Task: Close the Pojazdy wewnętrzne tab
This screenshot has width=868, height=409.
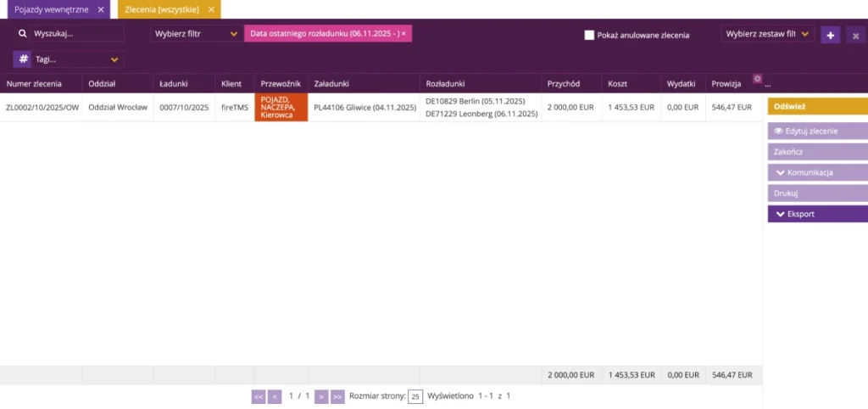Action: (x=100, y=9)
